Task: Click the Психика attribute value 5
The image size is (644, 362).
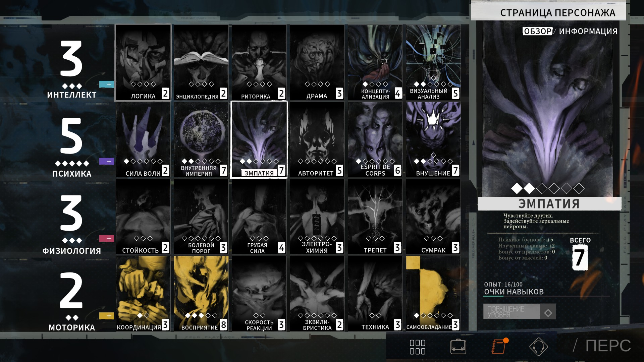Action: [x=71, y=136]
